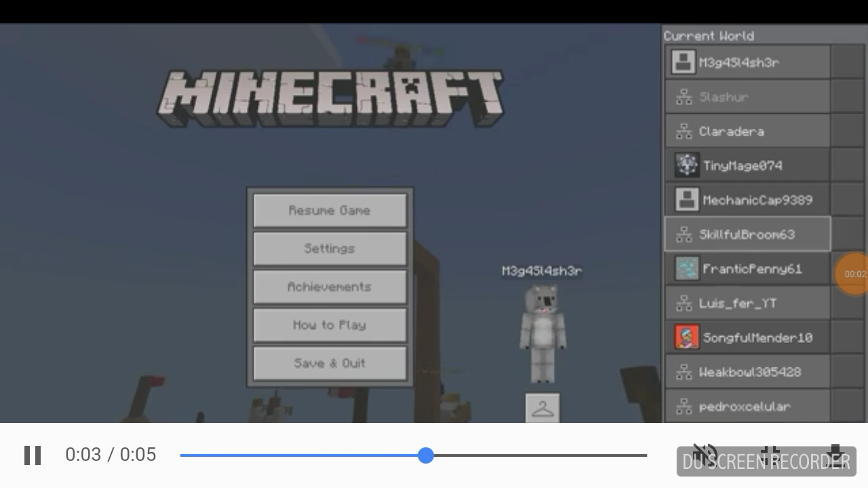Click SongfulMender10's gamerpic icon

(x=687, y=338)
